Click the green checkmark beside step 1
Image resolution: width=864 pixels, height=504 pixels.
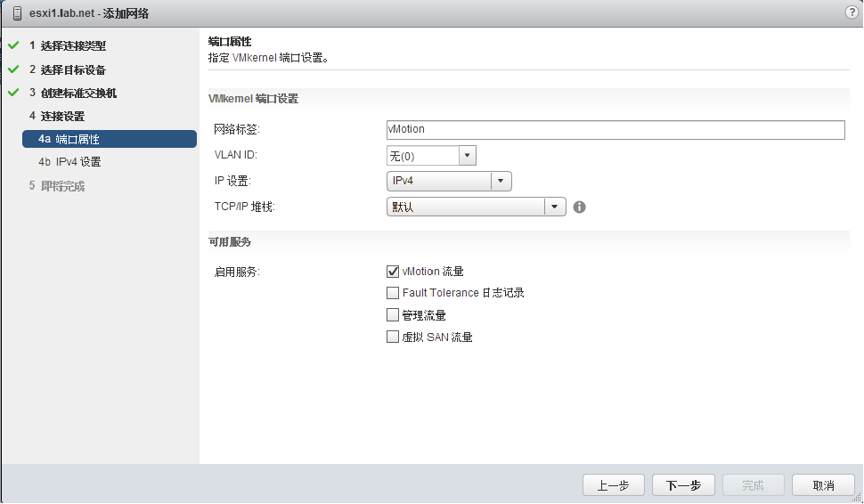(x=13, y=45)
